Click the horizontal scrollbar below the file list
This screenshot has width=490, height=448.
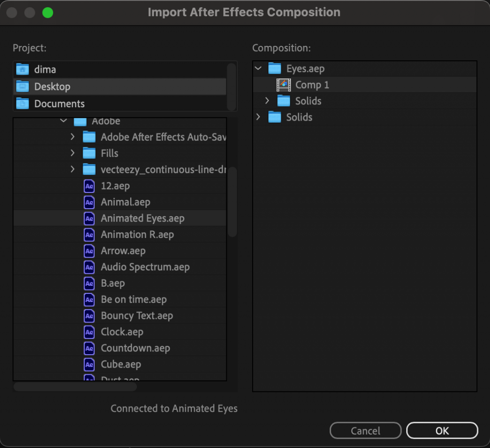(75, 387)
